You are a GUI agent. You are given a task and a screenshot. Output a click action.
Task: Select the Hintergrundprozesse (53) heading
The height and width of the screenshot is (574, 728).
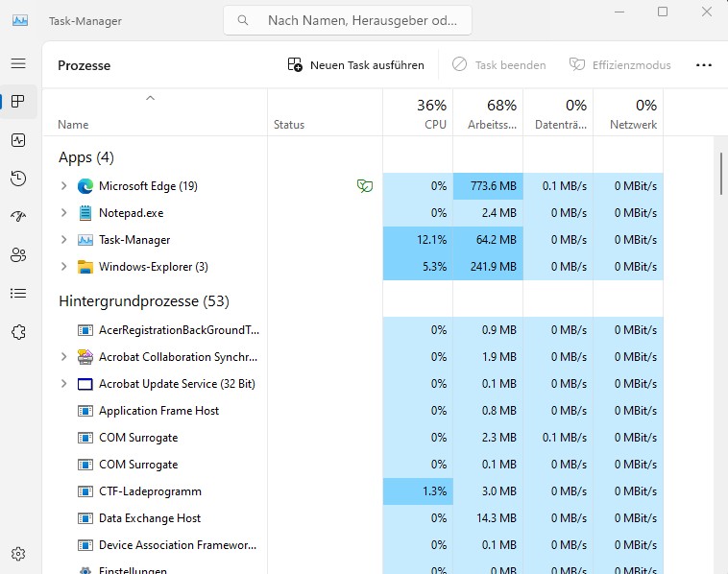click(x=144, y=301)
